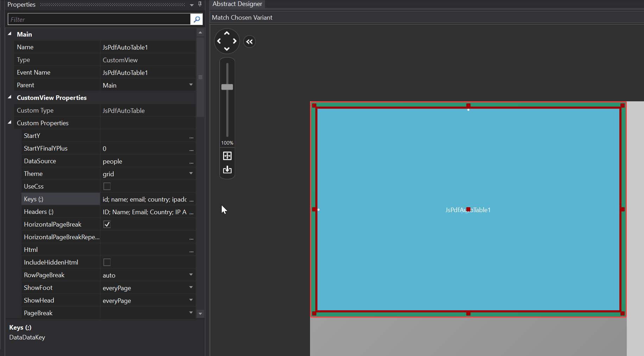Pan the designer view to the right
The image size is (644, 356).
(235, 41)
